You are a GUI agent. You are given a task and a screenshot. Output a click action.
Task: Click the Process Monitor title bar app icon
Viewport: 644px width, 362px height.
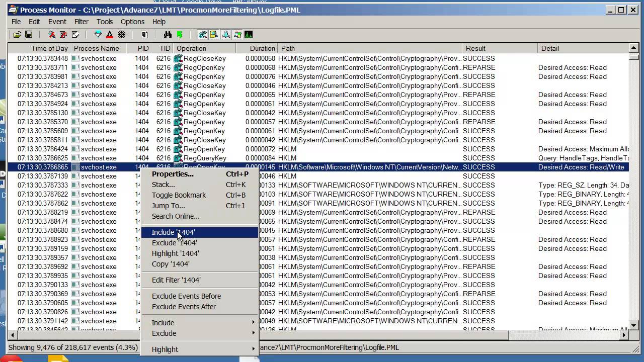click(x=13, y=10)
